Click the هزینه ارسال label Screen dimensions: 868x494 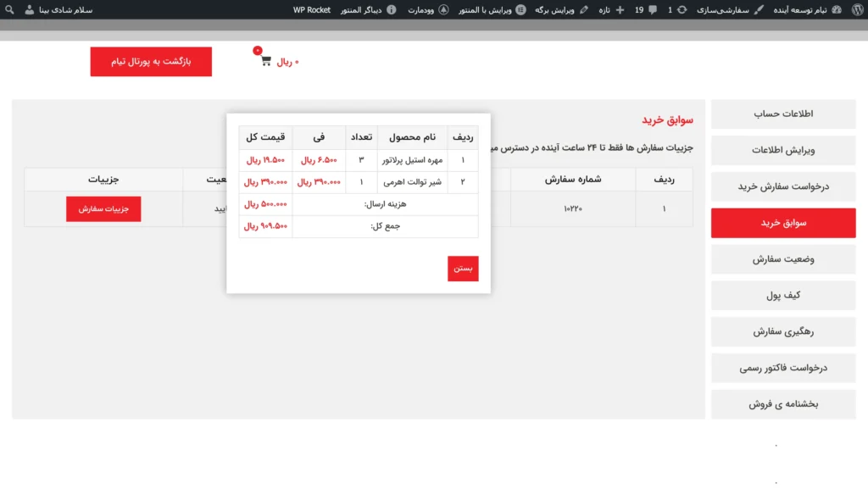(386, 204)
